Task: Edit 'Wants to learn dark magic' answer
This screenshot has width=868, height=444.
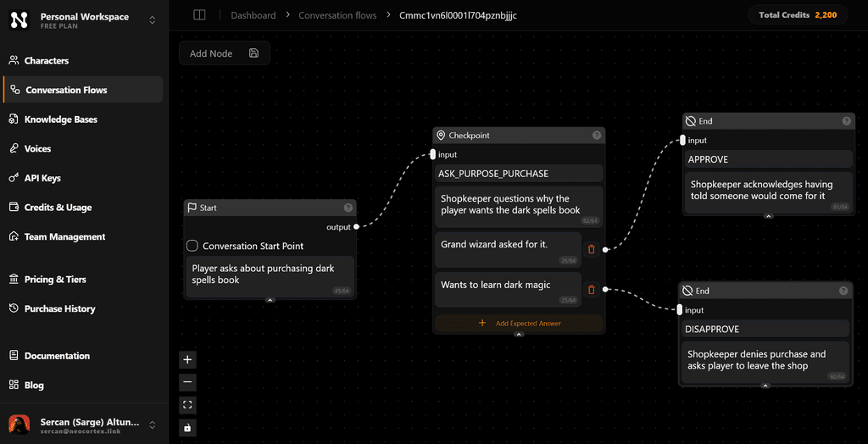Action: (x=509, y=289)
